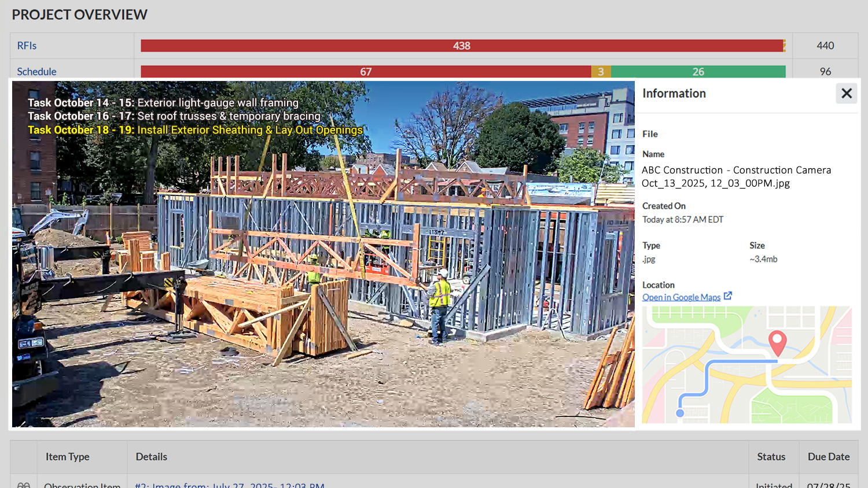Click the blue route start dot on map
Screen dimensions: 868x488
tap(680, 413)
